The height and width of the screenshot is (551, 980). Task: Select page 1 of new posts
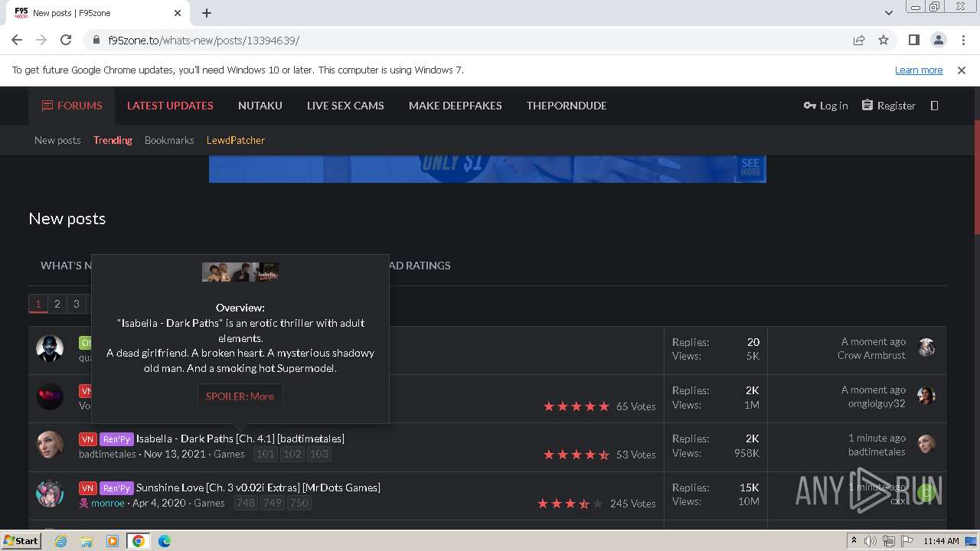[x=38, y=304]
